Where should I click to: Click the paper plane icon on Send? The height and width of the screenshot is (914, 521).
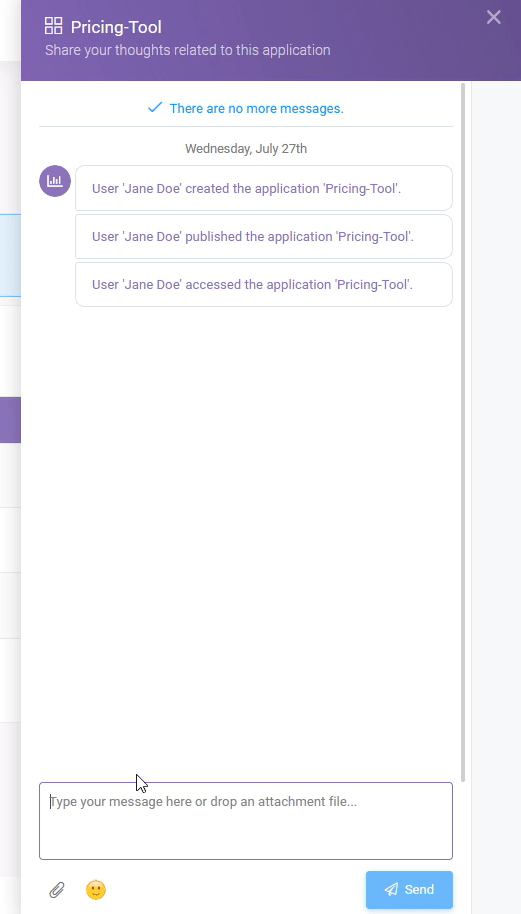pyautogui.click(x=391, y=890)
